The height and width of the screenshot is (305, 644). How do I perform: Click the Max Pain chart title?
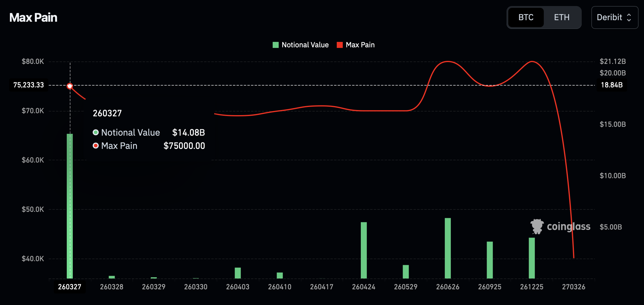click(x=33, y=17)
